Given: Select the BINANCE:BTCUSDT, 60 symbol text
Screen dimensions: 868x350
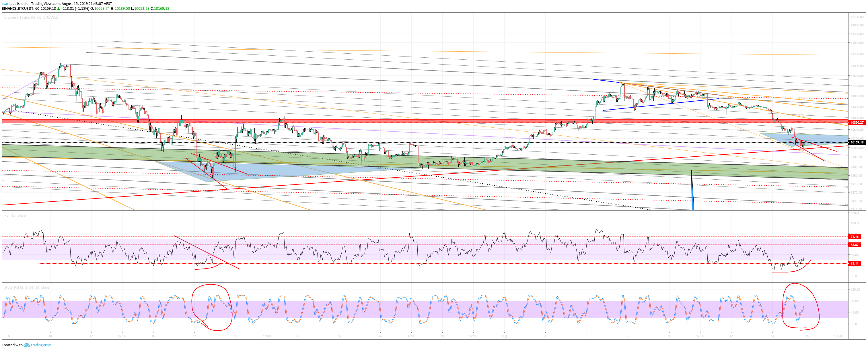Looking at the screenshot, I should point(20,8).
